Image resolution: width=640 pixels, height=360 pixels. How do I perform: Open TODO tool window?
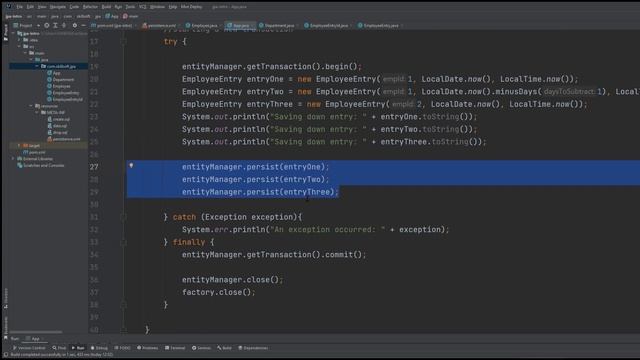(x=122, y=348)
